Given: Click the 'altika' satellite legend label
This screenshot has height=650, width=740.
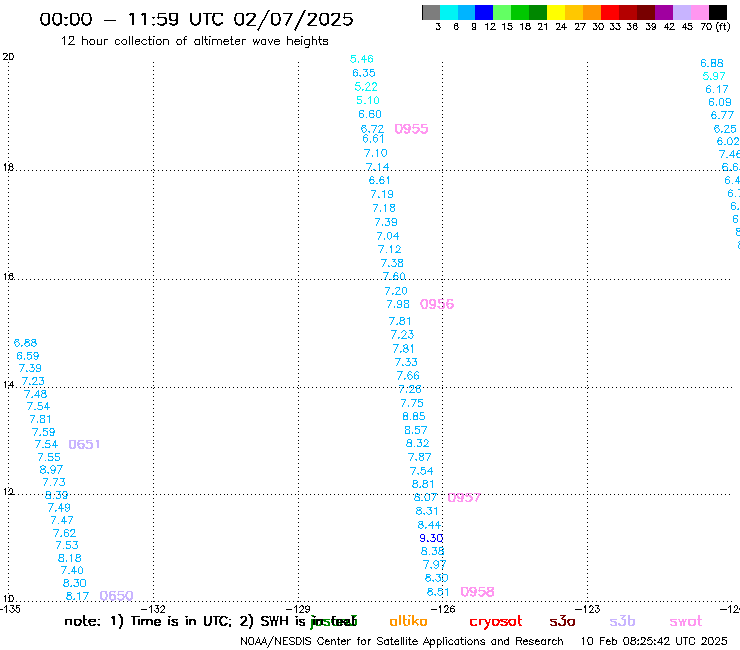Looking at the screenshot, I should point(408,621).
